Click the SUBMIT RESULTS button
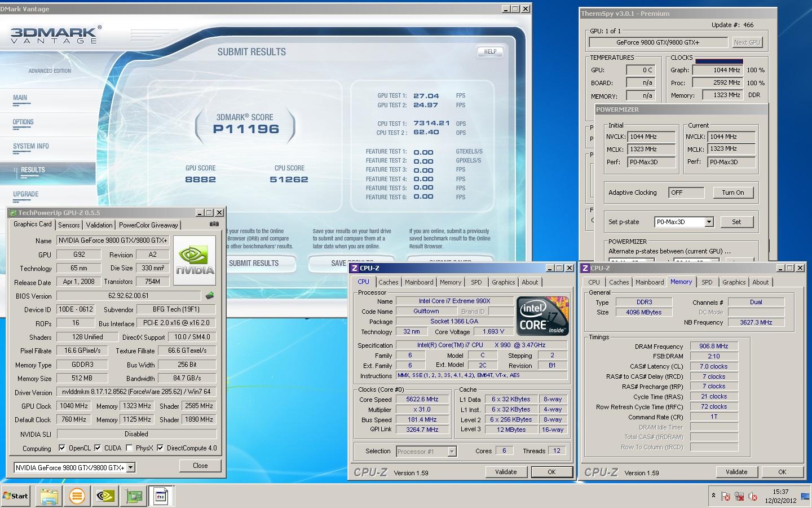The width and height of the screenshot is (812, 508). coord(254,264)
